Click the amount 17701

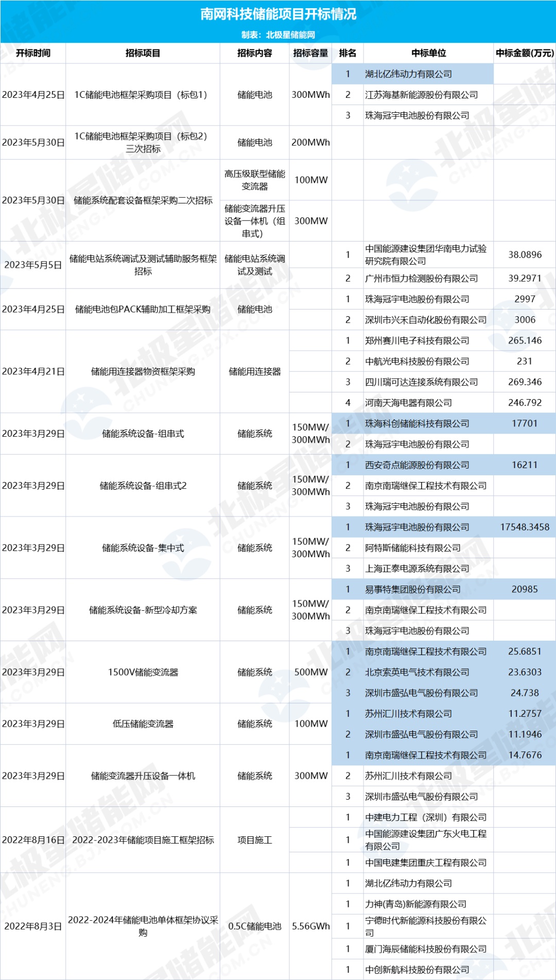pos(525,424)
